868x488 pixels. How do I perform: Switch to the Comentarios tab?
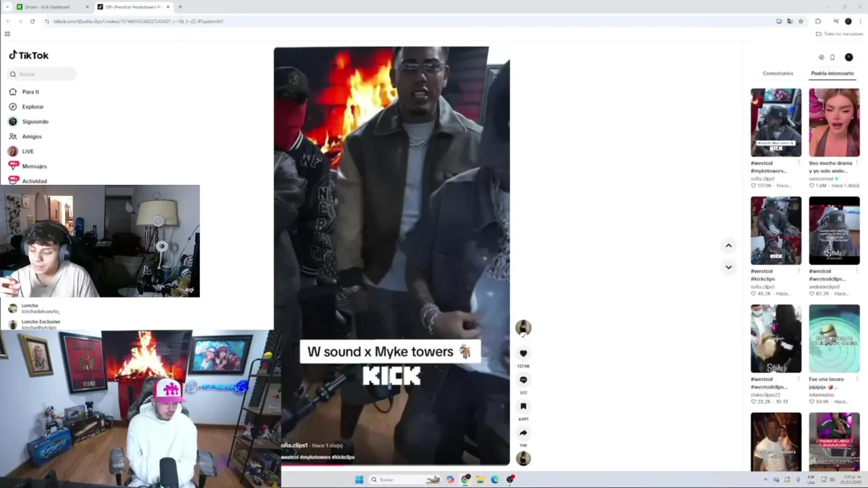778,73
